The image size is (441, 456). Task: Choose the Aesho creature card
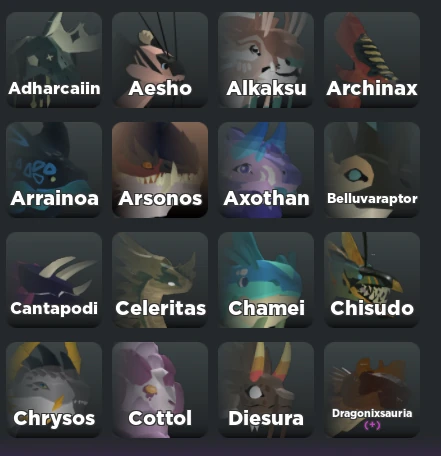click(x=160, y=60)
